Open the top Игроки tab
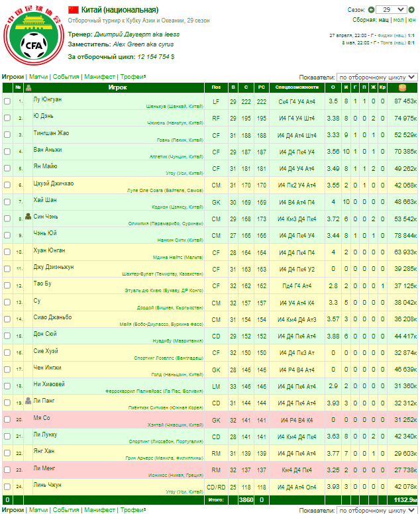Image resolution: width=420 pixels, height=514 pixels. [13, 77]
